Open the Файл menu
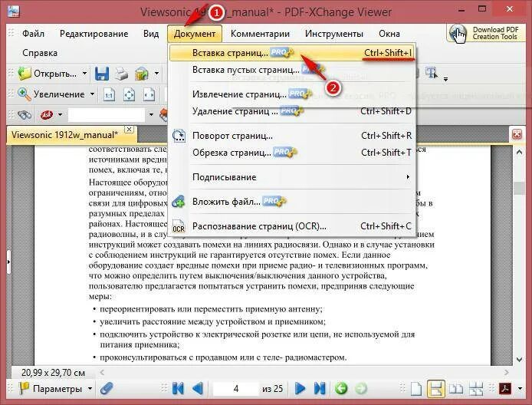Image resolution: width=532 pixels, height=405 pixels. pyautogui.click(x=33, y=34)
